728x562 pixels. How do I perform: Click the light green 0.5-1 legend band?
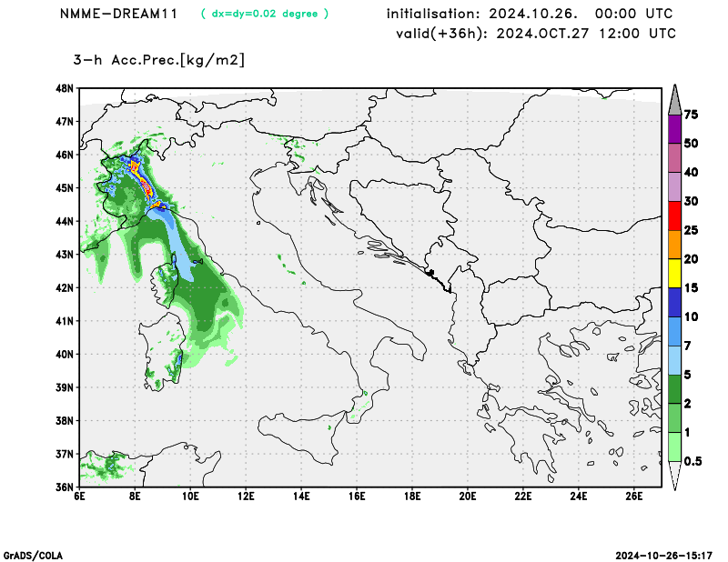[x=674, y=447]
